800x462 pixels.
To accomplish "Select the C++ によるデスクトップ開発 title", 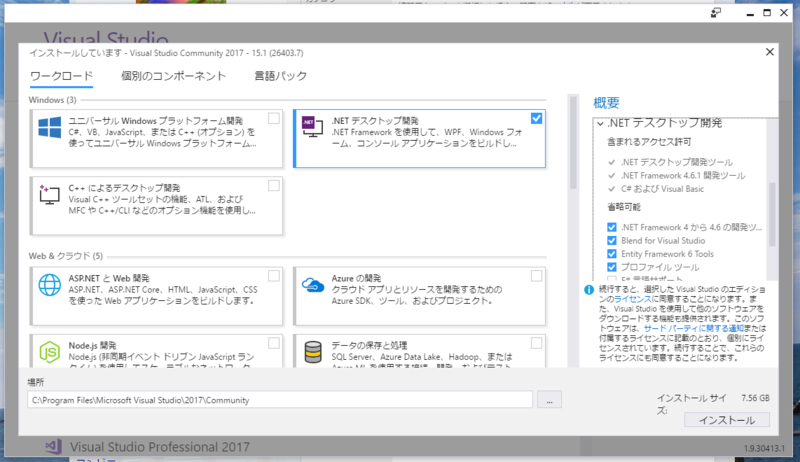I will 124,188.
